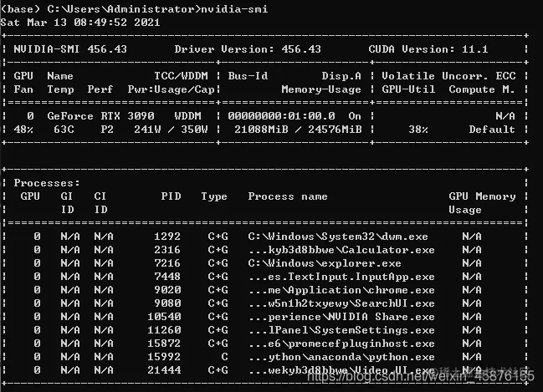Select the promecefpluginhost.exe process name
This screenshot has width=543, height=392.
(341, 344)
